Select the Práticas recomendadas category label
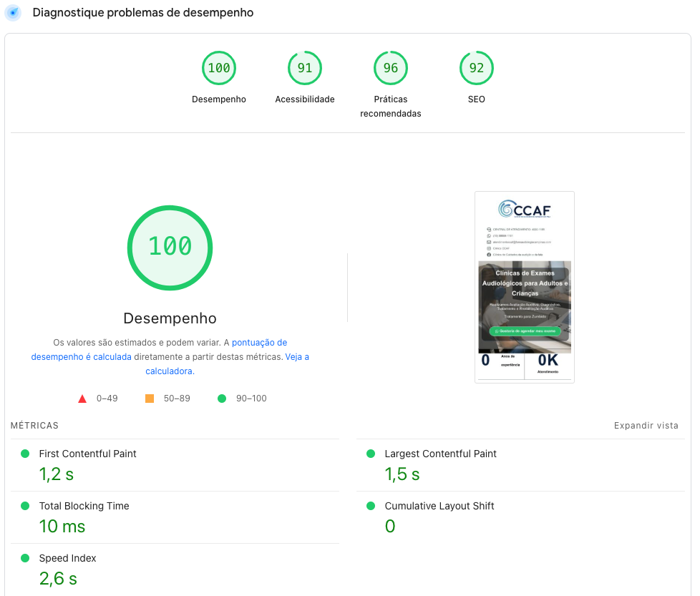Image resolution: width=700 pixels, height=596 pixels. 391,106
